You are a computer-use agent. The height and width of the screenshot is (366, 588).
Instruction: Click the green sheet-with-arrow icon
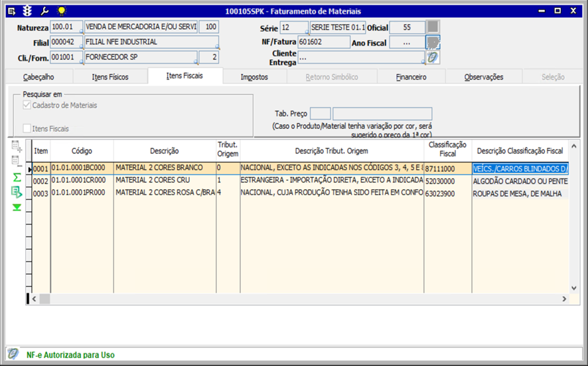pyautogui.click(x=17, y=192)
